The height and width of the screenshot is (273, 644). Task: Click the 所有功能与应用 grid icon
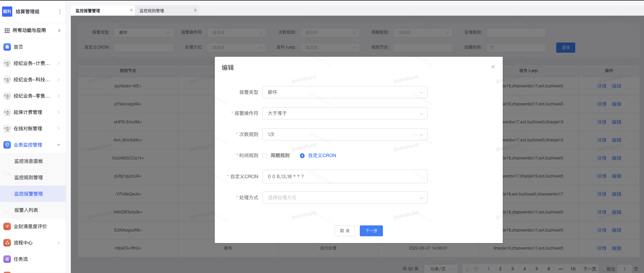coord(7,31)
